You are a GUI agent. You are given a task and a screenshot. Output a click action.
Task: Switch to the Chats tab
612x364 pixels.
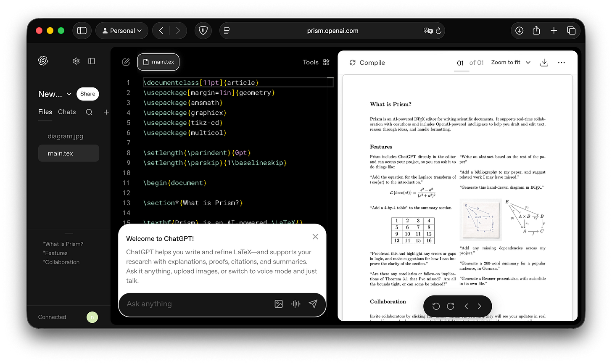(x=67, y=112)
